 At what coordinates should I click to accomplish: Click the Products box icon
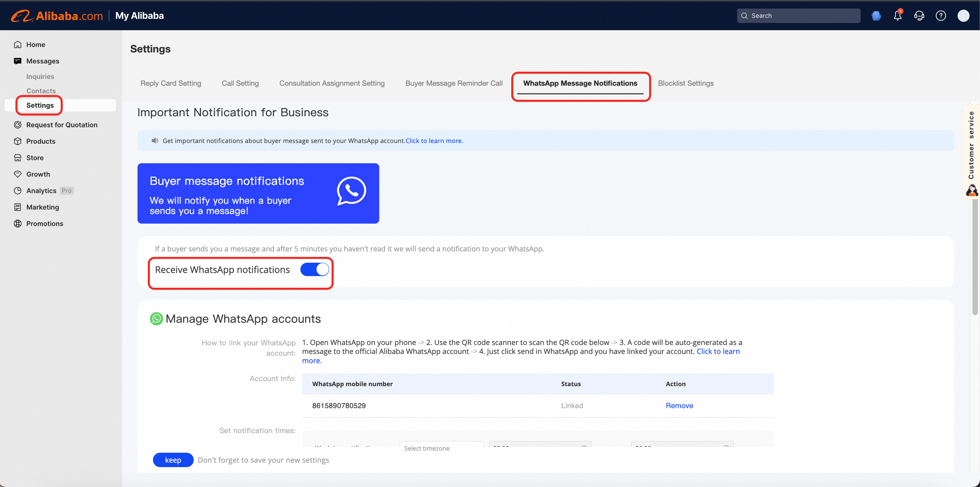17,141
